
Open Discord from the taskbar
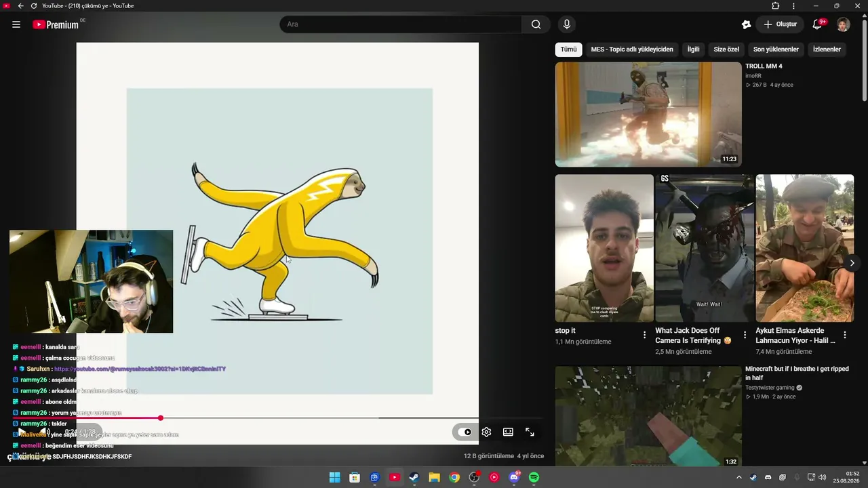pos(514,477)
